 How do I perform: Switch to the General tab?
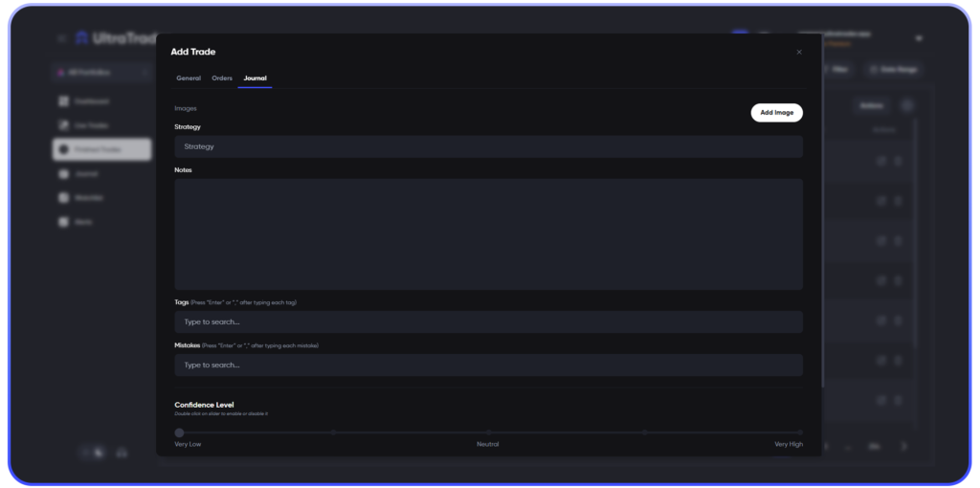click(189, 78)
